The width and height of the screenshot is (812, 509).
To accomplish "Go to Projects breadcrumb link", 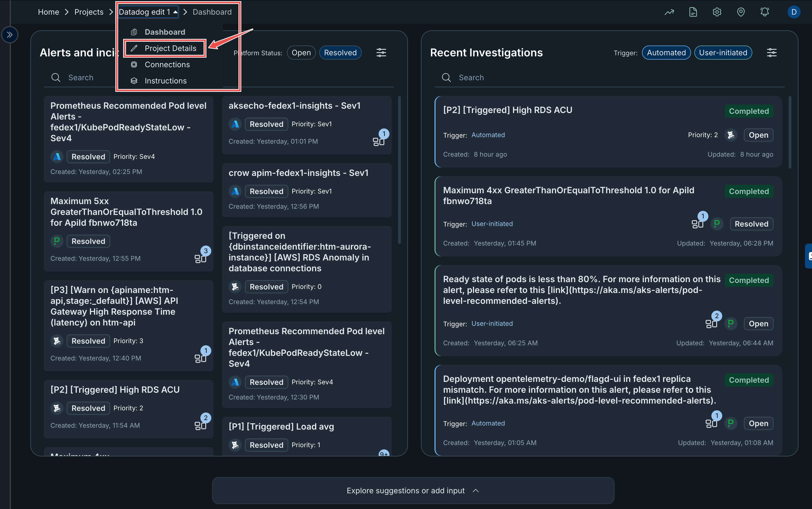I will coord(89,12).
